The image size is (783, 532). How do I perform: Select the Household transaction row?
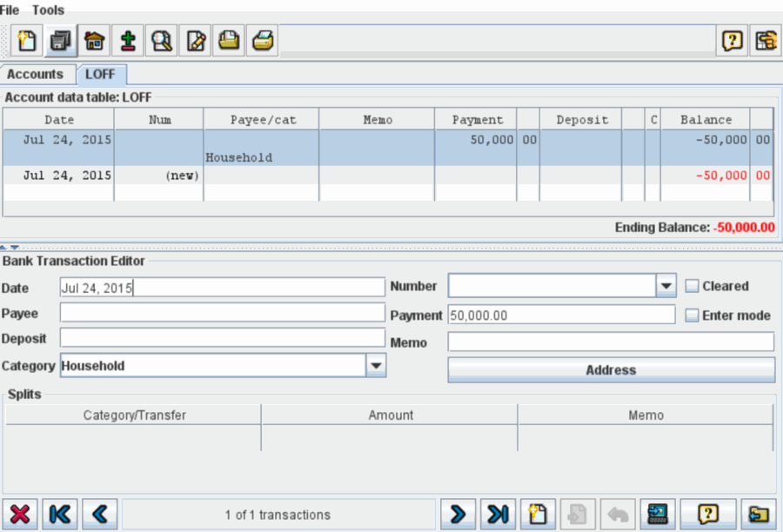[388, 149]
